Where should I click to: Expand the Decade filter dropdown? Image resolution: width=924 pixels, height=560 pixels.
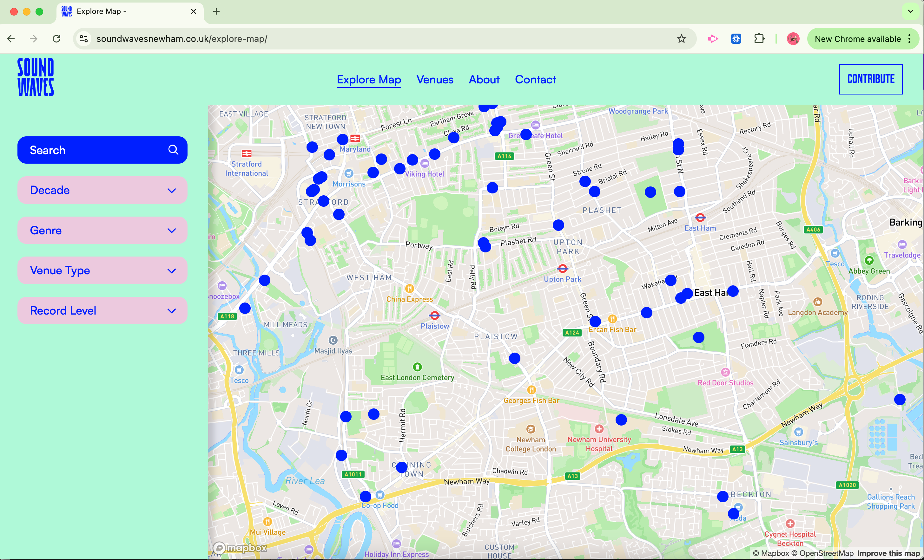tap(102, 190)
